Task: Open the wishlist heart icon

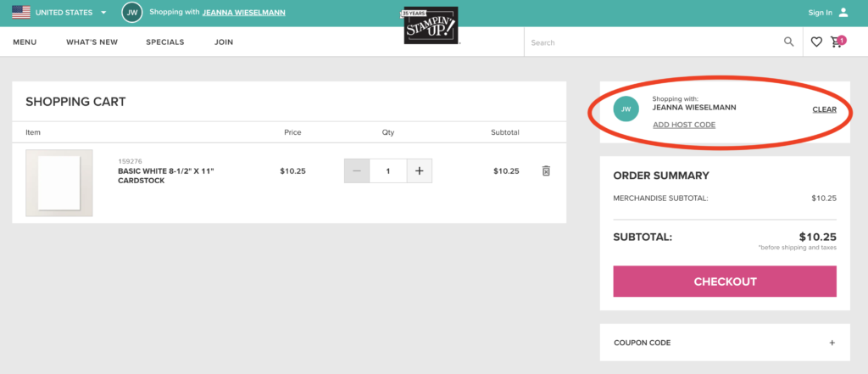Action: [816, 42]
